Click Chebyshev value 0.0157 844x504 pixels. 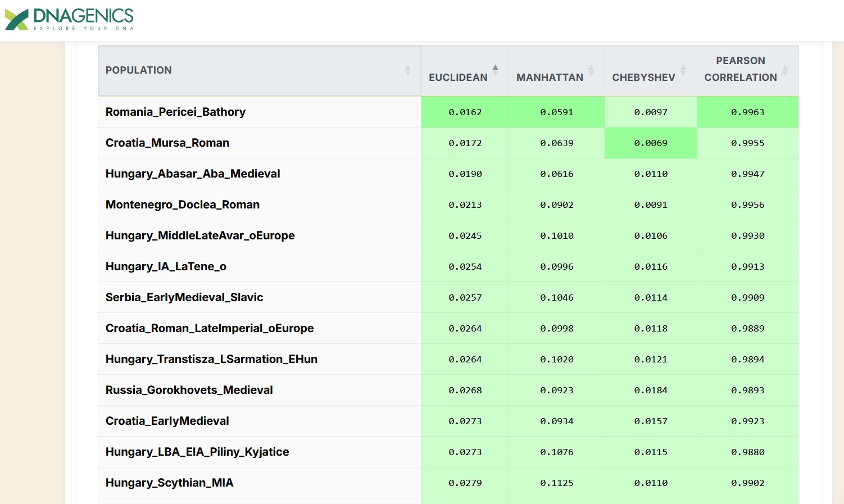pyautogui.click(x=651, y=421)
